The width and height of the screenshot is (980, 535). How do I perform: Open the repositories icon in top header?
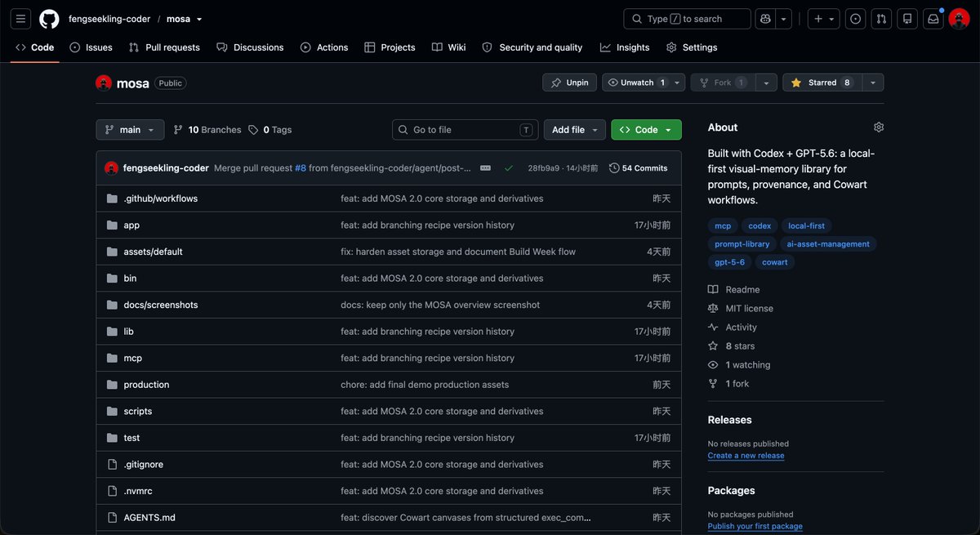coord(906,19)
